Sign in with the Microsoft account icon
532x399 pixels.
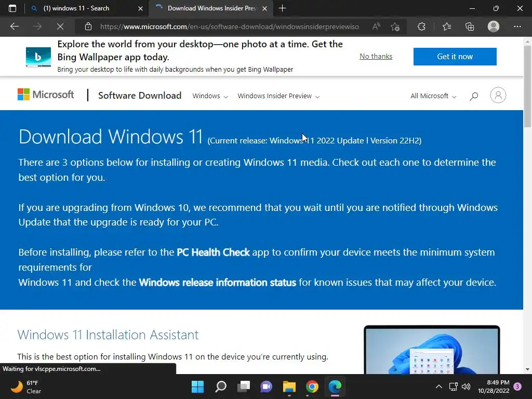click(x=498, y=96)
